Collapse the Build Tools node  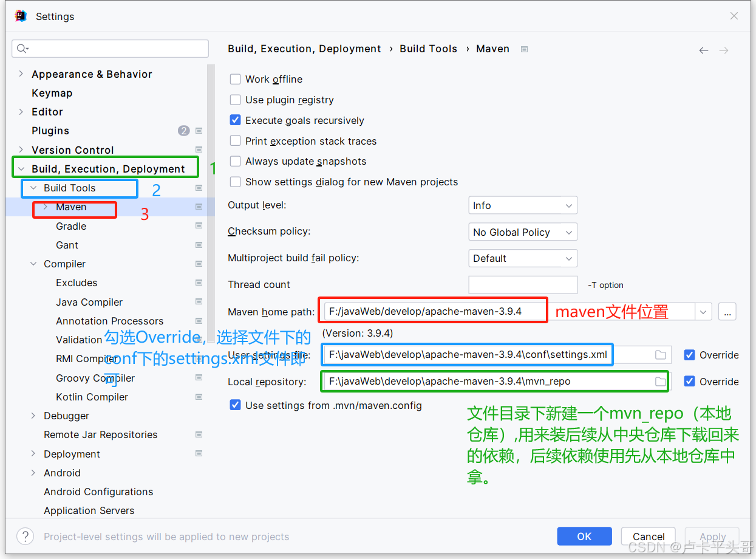coord(33,188)
